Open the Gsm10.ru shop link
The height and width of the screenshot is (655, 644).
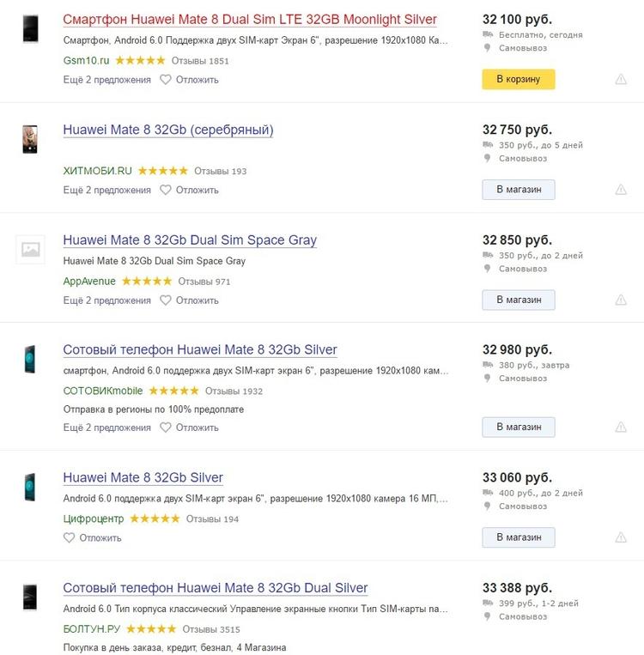(86, 61)
